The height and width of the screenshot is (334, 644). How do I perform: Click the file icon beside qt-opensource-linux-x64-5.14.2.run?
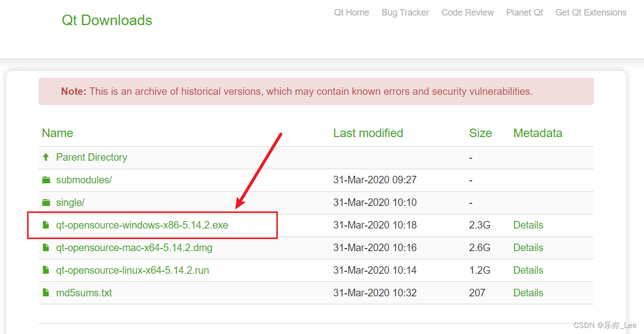pyautogui.click(x=46, y=270)
